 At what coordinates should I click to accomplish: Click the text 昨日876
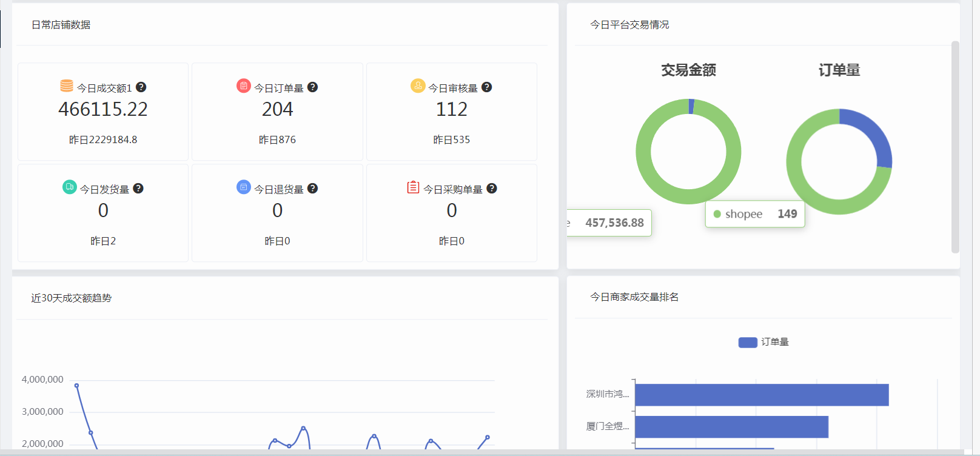click(x=278, y=139)
